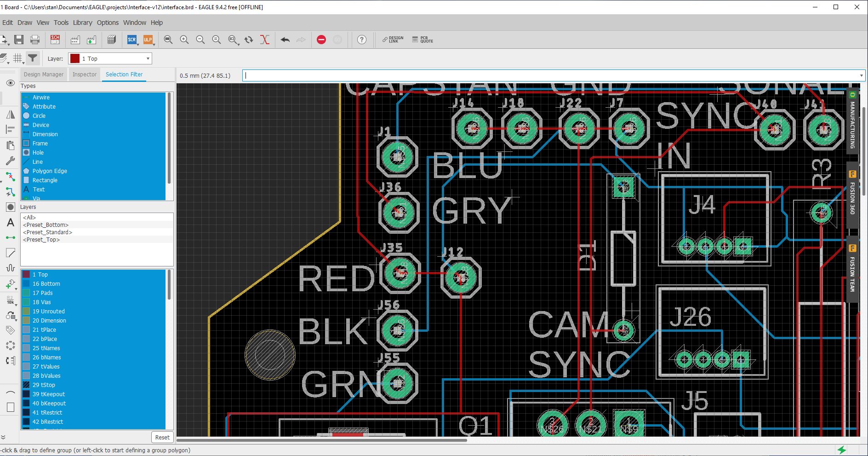This screenshot has width=868, height=456.
Task: Open grid settings with the grid icon
Action: point(18,58)
